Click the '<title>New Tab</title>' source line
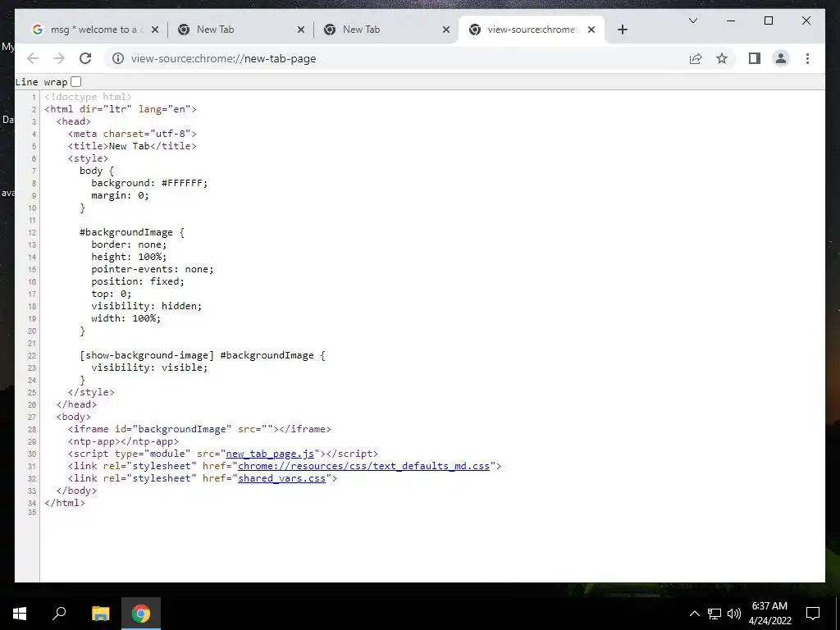840x630 pixels. pos(132,146)
